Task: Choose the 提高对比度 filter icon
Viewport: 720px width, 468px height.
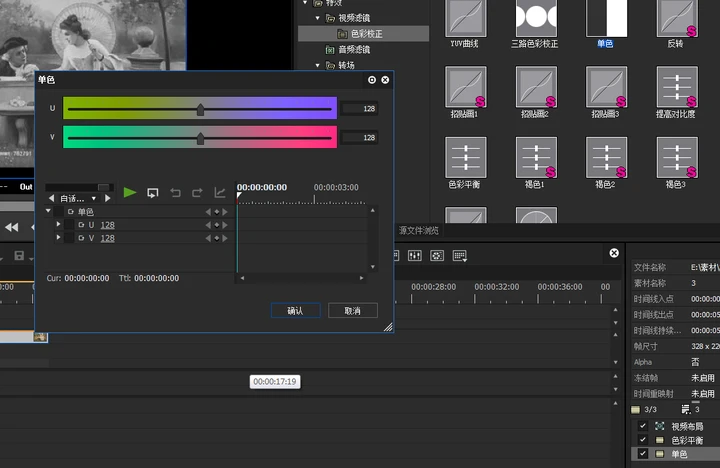Action: 676,88
